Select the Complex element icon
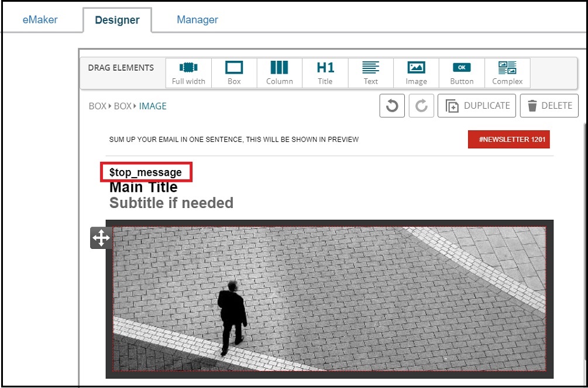Image resolution: width=588 pixels, height=388 pixels. (507, 73)
